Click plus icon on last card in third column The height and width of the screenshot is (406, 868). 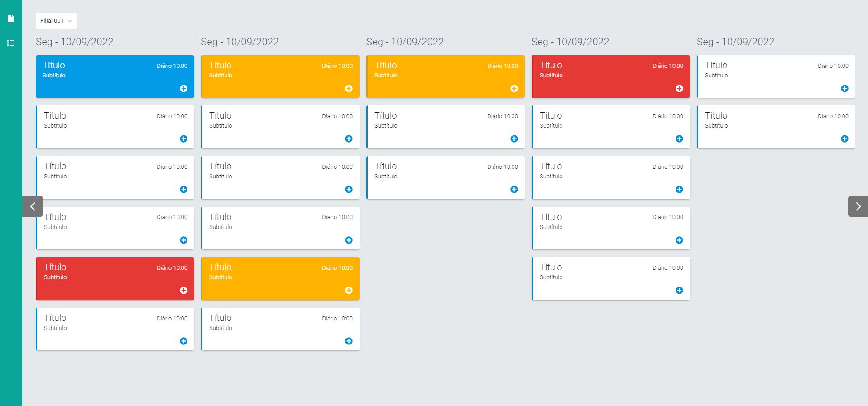coord(514,190)
